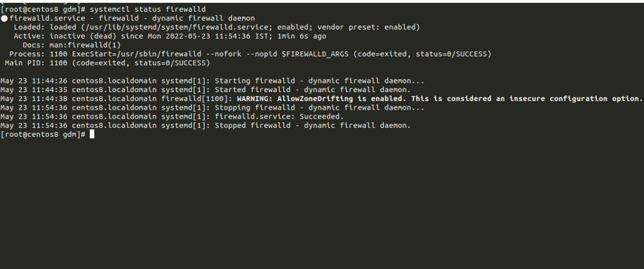Click the 'Loaded:' label
The image size is (644, 269).
tap(29, 27)
